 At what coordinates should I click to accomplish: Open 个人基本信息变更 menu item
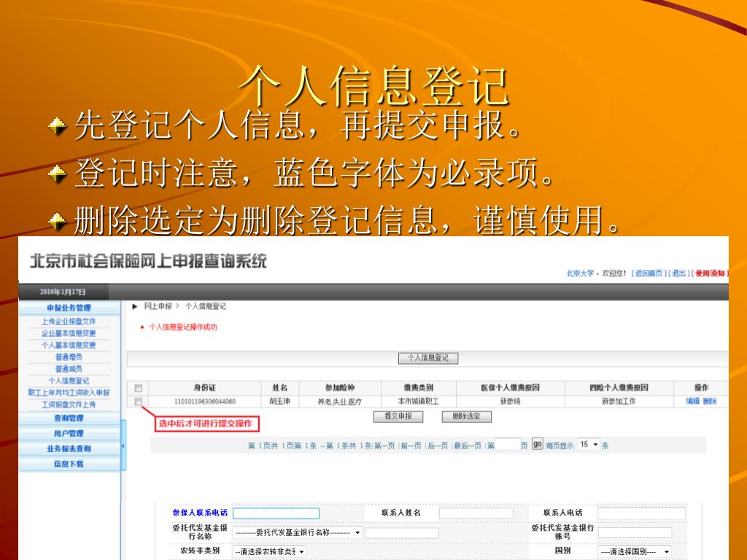click(x=69, y=345)
